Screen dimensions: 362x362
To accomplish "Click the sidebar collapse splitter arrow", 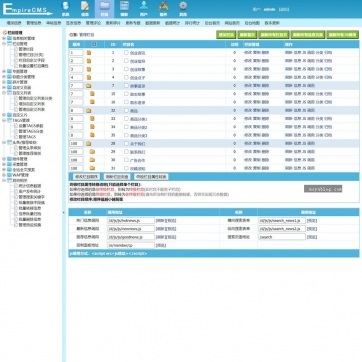I will click(64, 213).
